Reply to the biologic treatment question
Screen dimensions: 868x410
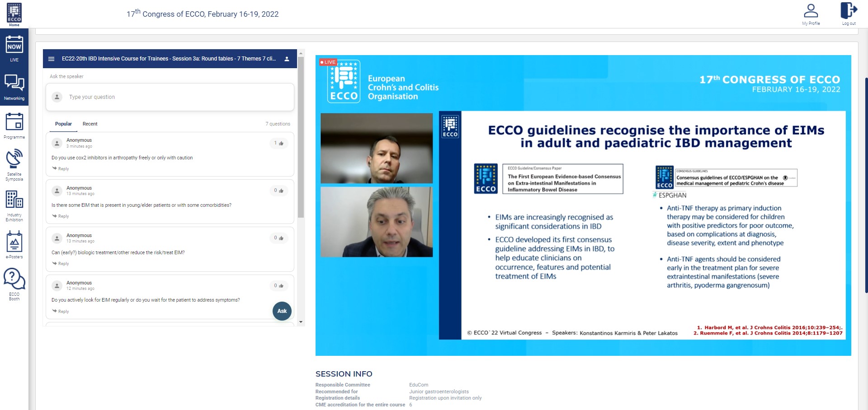coord(61,264)
